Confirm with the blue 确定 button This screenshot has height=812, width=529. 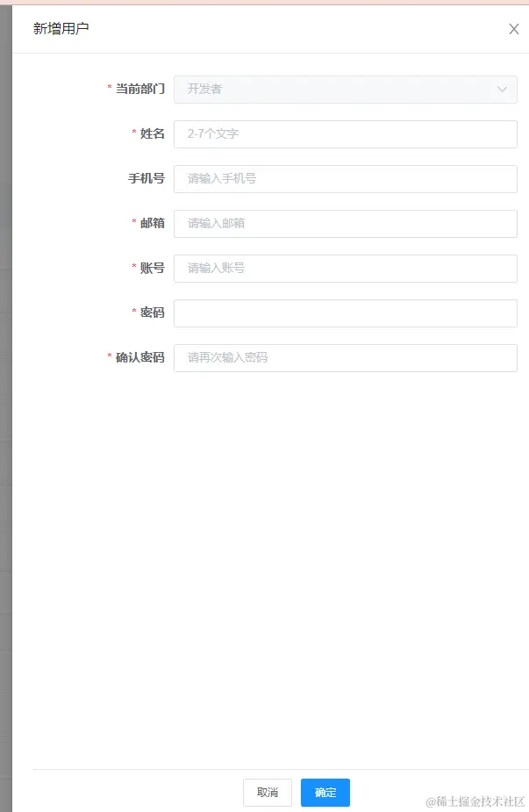(325, 793)
